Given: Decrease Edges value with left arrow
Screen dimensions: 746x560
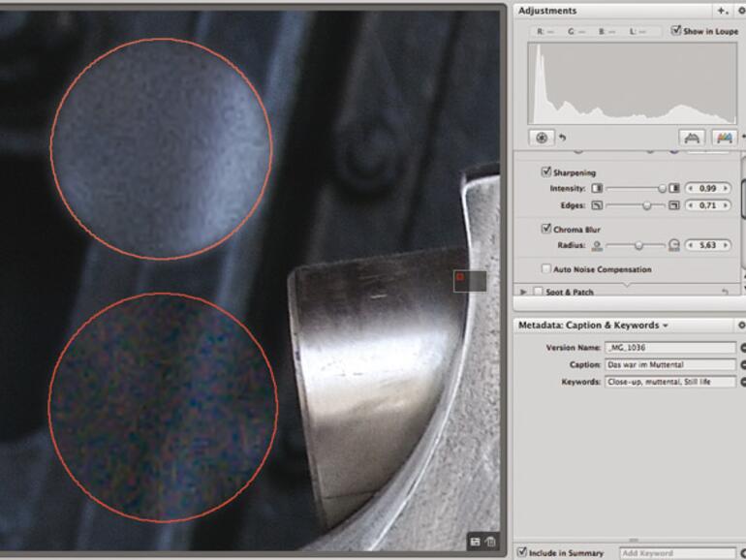Looking at the screenshot, I should pos(691,205).
